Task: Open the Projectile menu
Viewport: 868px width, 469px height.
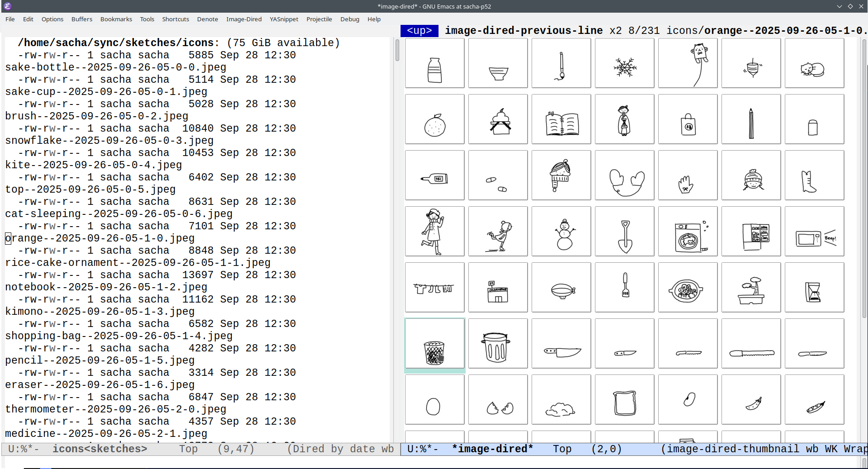Action: [319, 19]
